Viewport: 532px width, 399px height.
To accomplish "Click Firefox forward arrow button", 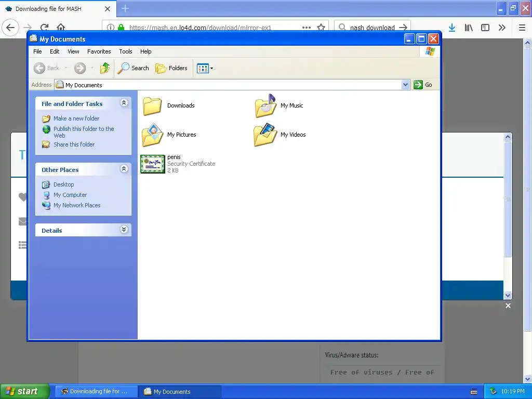I will click(x=28, y=28).
